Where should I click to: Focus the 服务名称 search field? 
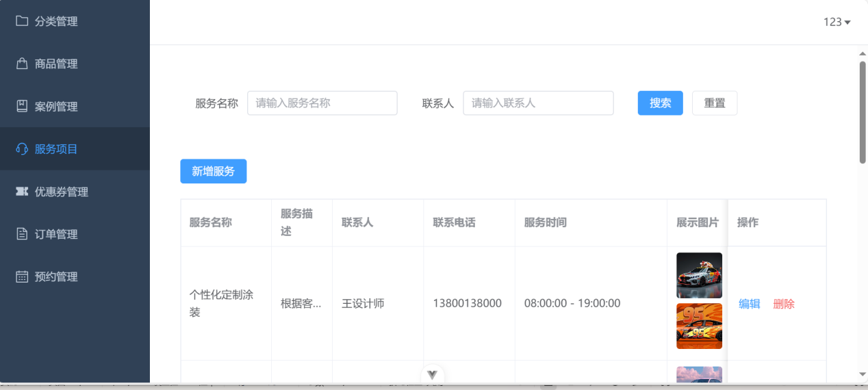[x=322, y=103]
